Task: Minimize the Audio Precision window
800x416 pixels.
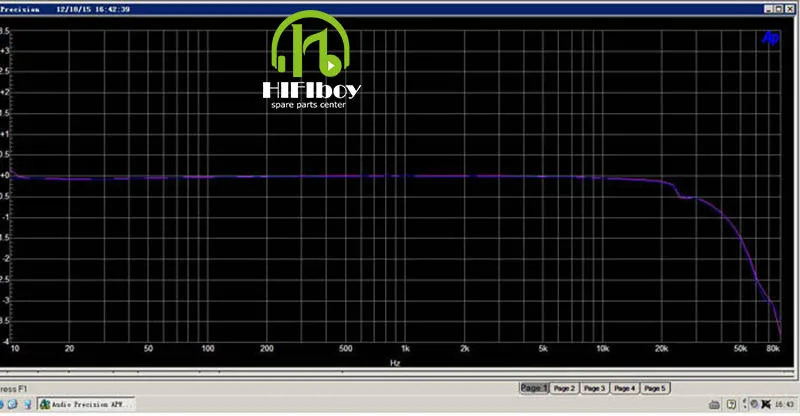Action: tap(768, 9)
